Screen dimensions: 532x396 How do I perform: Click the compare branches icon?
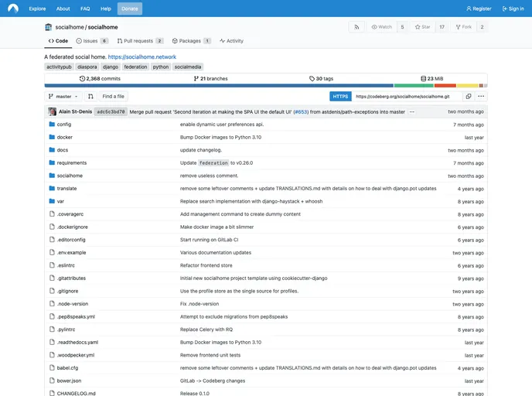tap(90, 97)
